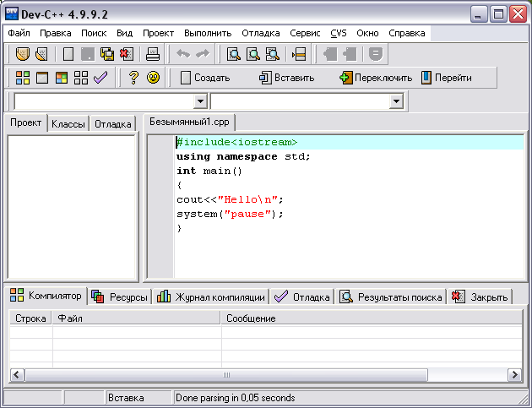Open the Поиск menu
Image resolution: width=532 pixels, height=408 pixels.
[x=94, y=33]
